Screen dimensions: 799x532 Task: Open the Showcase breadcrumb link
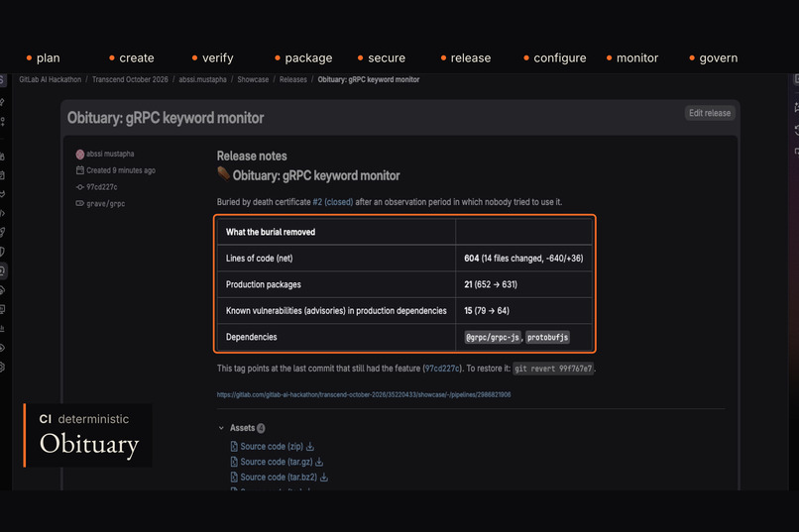tap(253, 79)
